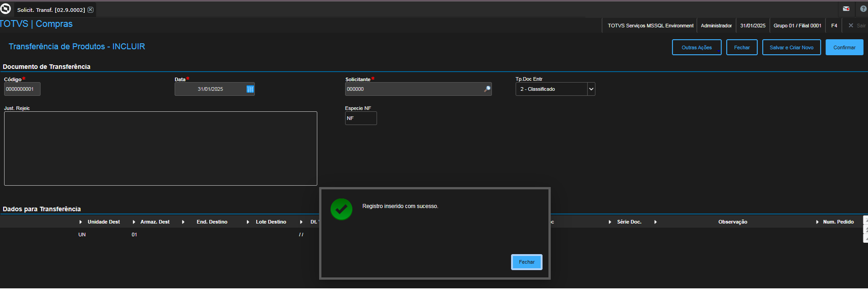Click arrow beside Num. Pedido header
The height and width of the screenshot is (292, 868).
817,222
